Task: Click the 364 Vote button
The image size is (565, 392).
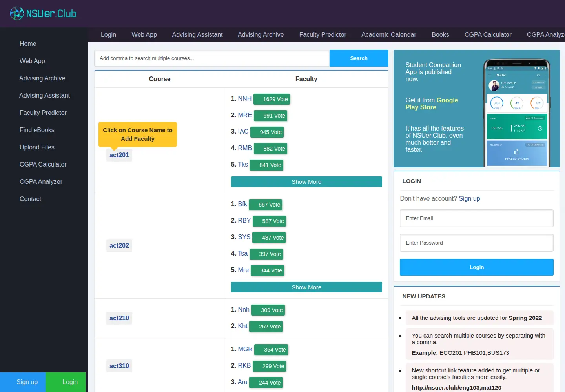Action: tap(271, 350)
